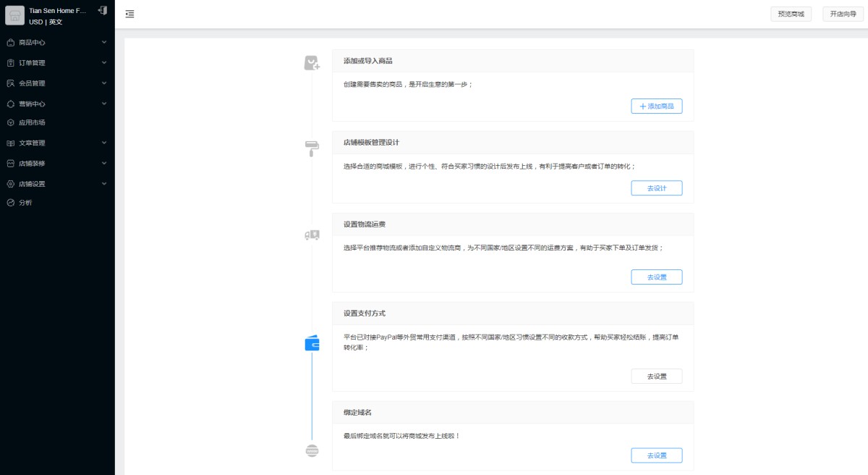Screen dimensions: 868x475
Task: Open the 开店向导 guide button
Action: [x=843, y=14]
